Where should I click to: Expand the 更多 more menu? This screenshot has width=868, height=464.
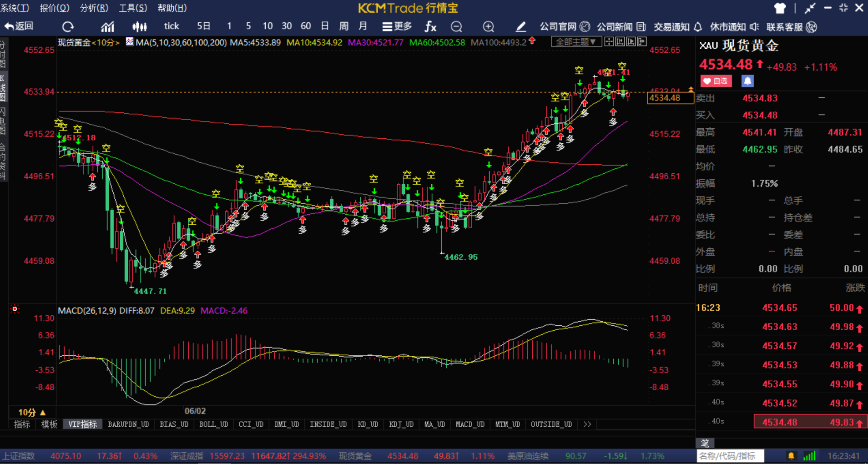397,26
